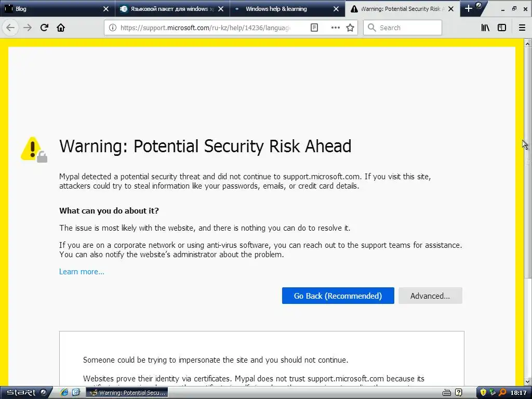
Task: Click the scrollbar up arrow
Action: pyautogui.click(x=527, y=44)
